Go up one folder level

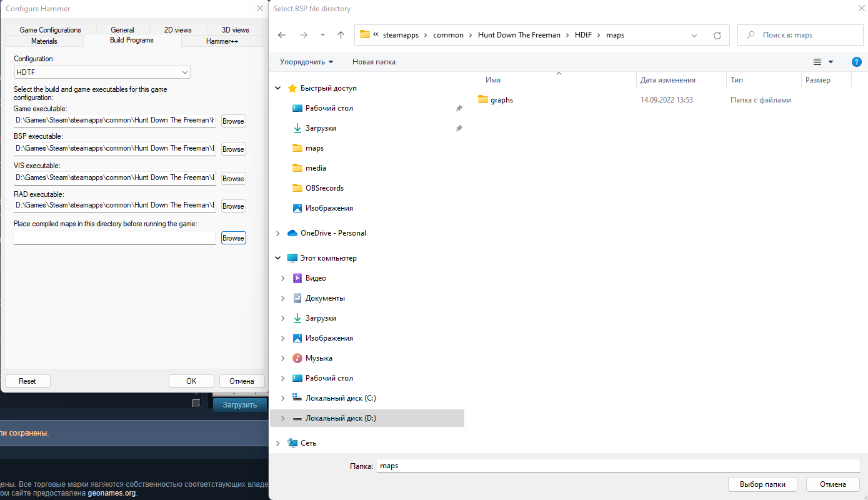click(x=341, y=35)
